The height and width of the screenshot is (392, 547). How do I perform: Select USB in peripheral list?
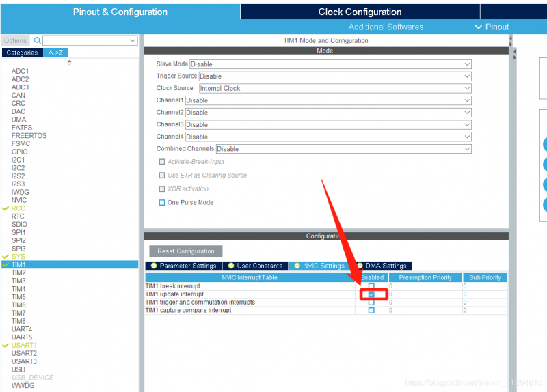(18, 369)
